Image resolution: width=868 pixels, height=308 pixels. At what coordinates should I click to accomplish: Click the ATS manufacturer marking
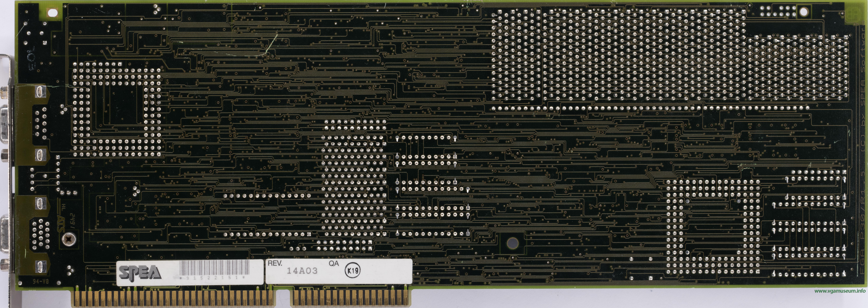click(x=61, y=224)
